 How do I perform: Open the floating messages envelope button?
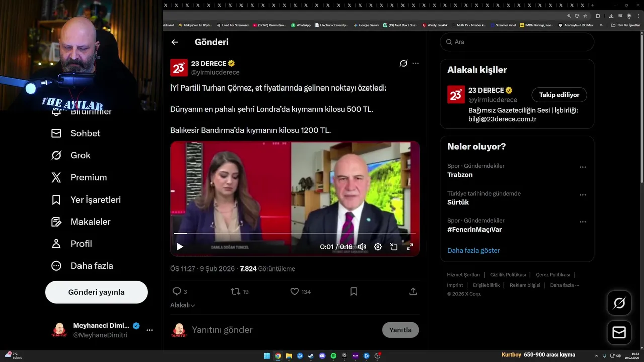pyautogui.click(x=619, y=332)
